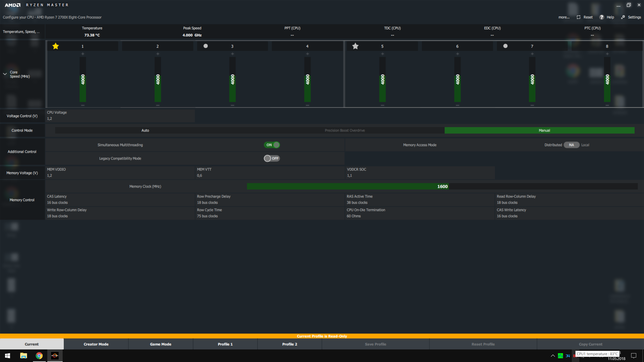Open File Explorer from taskbar
The width and height of the screenshot is (644, 362).
pyautogui.click(x=23, y=356)
